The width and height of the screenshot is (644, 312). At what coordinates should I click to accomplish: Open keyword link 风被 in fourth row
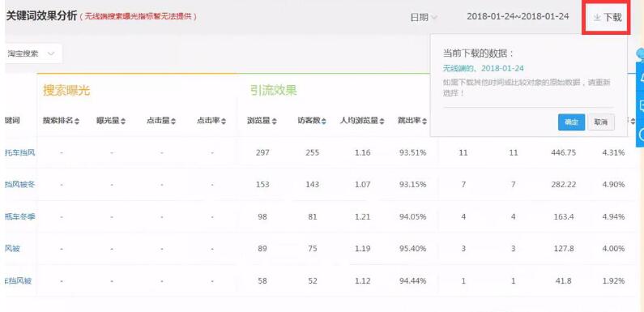(x=12, y=249)
